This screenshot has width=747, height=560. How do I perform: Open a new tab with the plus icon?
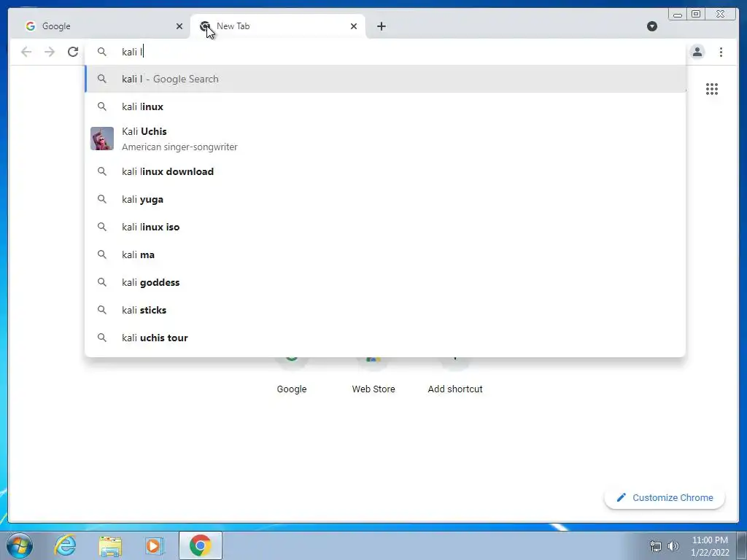[x=381, y=26]
